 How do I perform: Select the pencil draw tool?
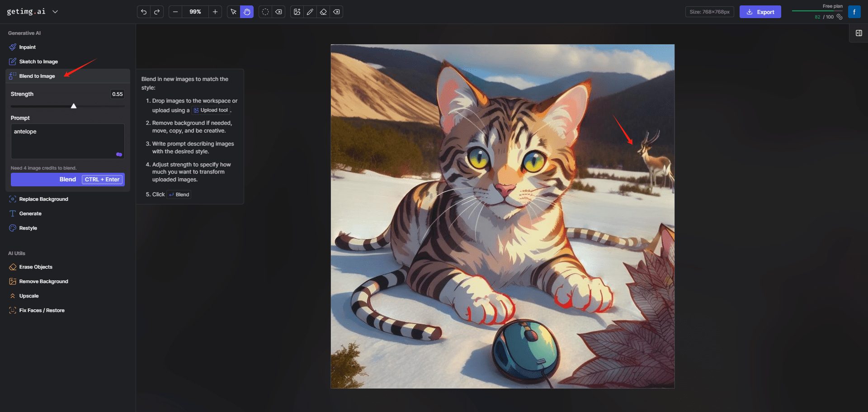(x=310, y=12)
